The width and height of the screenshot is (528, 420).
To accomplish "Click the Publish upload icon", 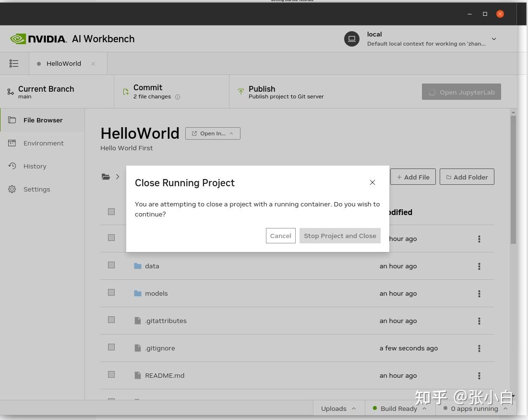I will point(240,91).
